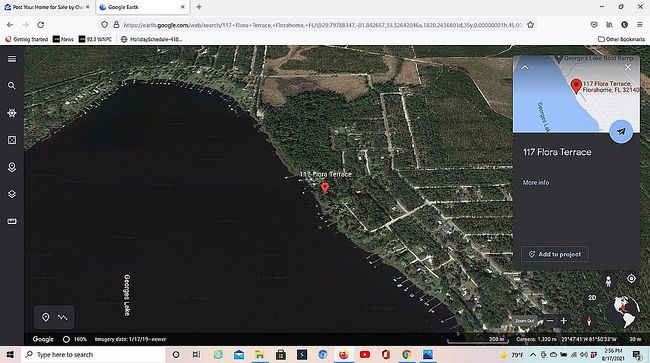Close the 117 Flora Terrace info card

pos(628,67)
